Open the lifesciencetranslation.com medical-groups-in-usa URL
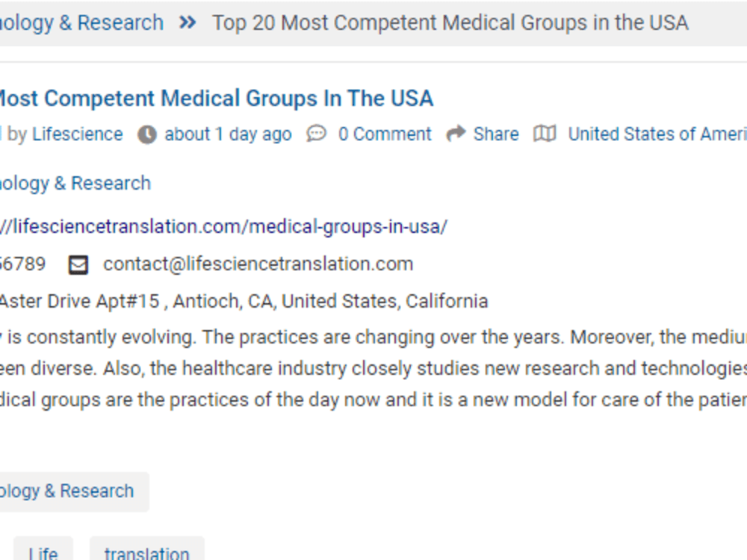 (x=223, y=226)
